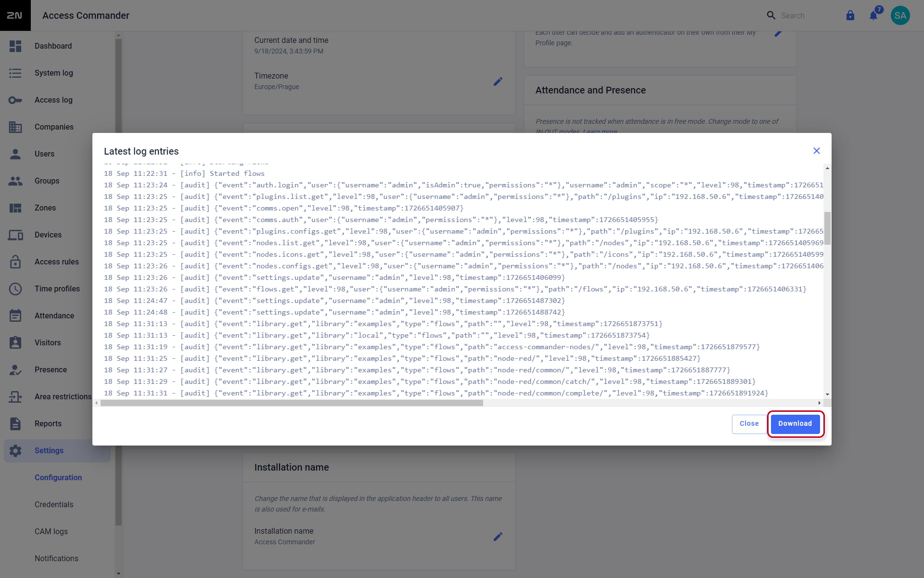
Task: Click the 'Latest log entries' heading
Action: tap(141, 151)
